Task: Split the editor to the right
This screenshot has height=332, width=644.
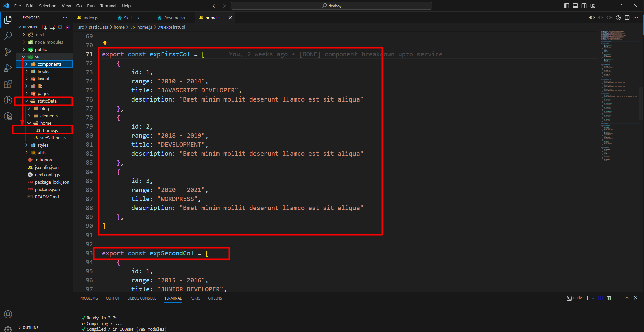Action: coord(627,18)
